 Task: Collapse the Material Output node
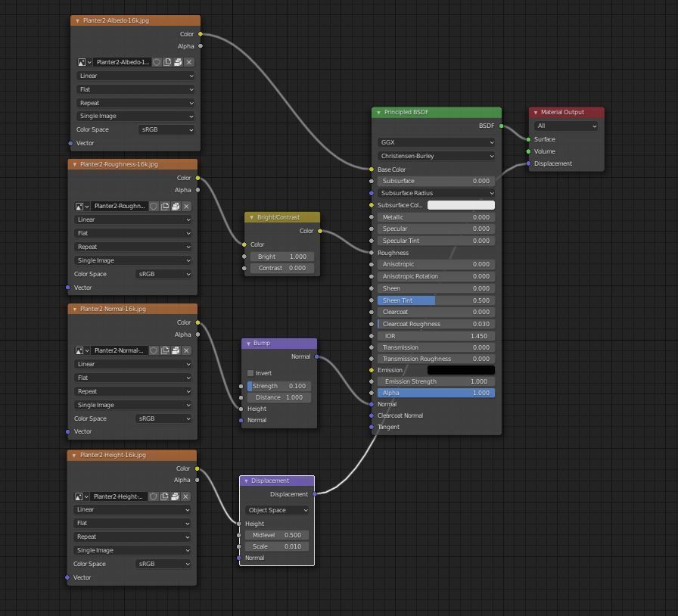click(x=536, y=113)
